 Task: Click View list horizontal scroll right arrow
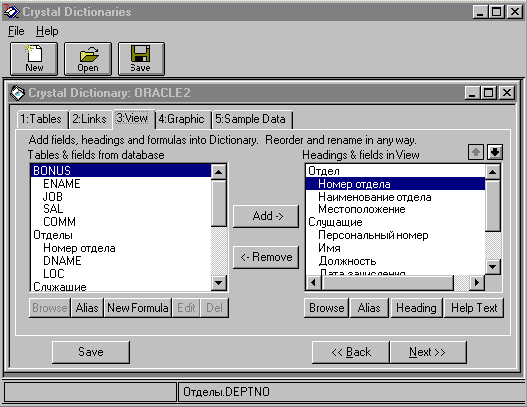click(x=477, y=283)
